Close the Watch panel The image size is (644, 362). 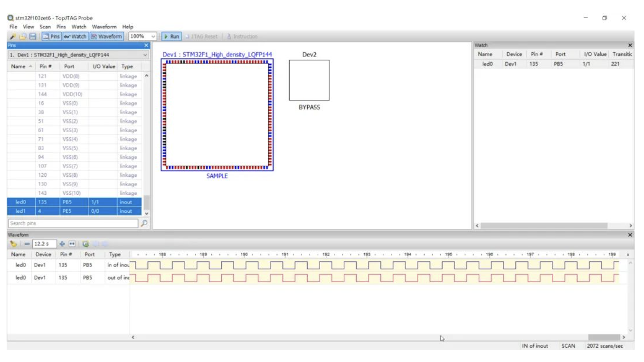coord(630,45)
